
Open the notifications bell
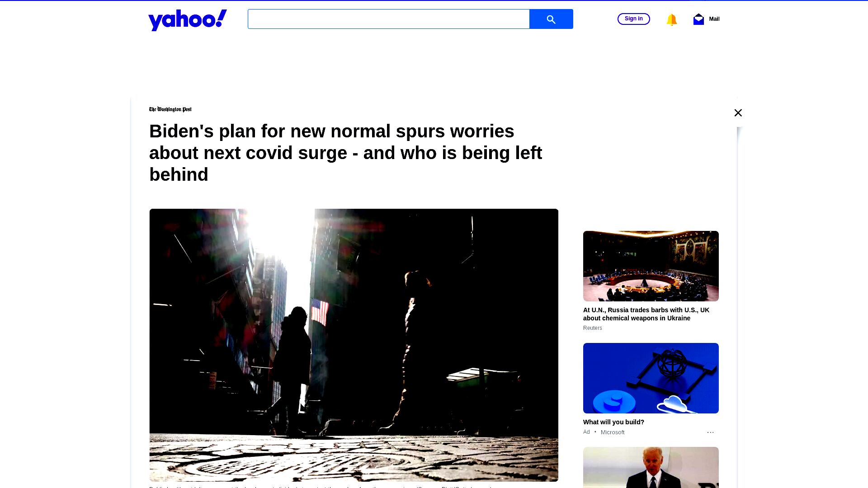[671, 19]
